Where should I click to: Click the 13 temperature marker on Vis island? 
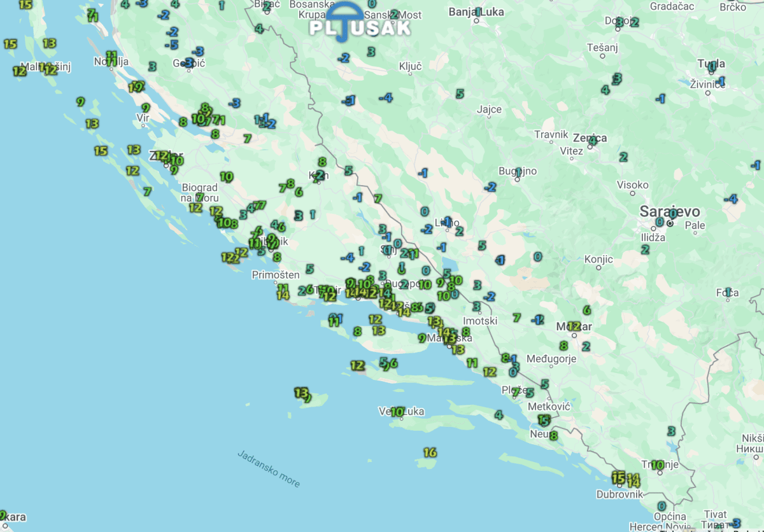point(301,392)
